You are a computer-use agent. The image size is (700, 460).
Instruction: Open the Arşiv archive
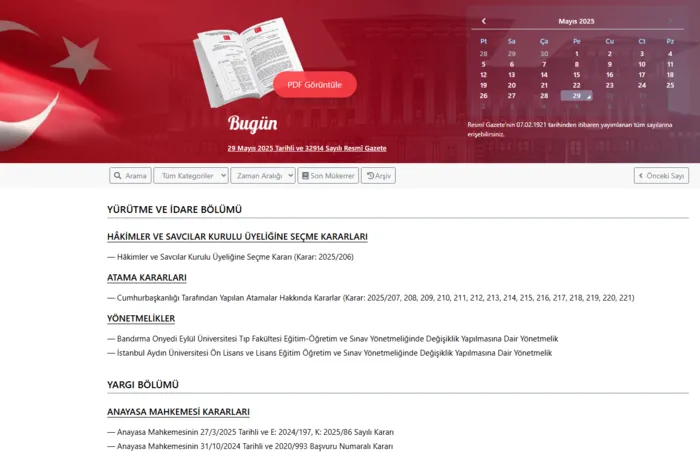click(378, 176)
